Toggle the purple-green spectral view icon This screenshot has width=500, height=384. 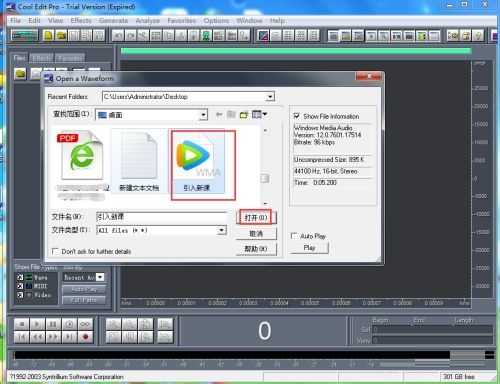click(x=263, y=35)
